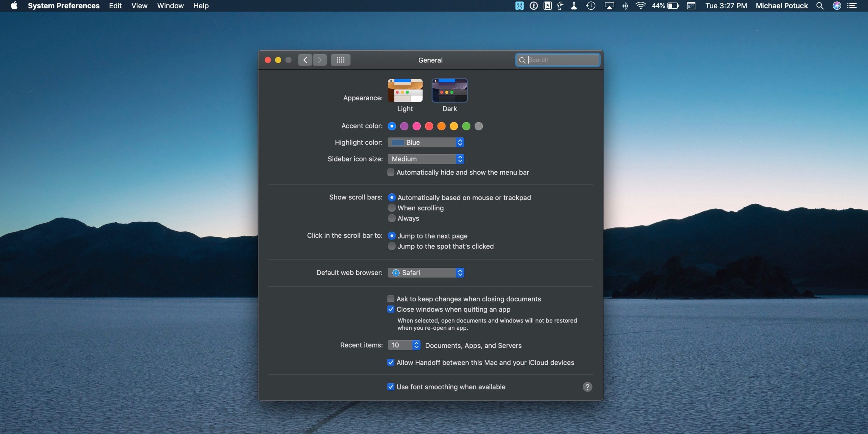Click the grid view all preferences icon
The height and width of the screenshot is (434, 868).
click(x=341, y=60)
